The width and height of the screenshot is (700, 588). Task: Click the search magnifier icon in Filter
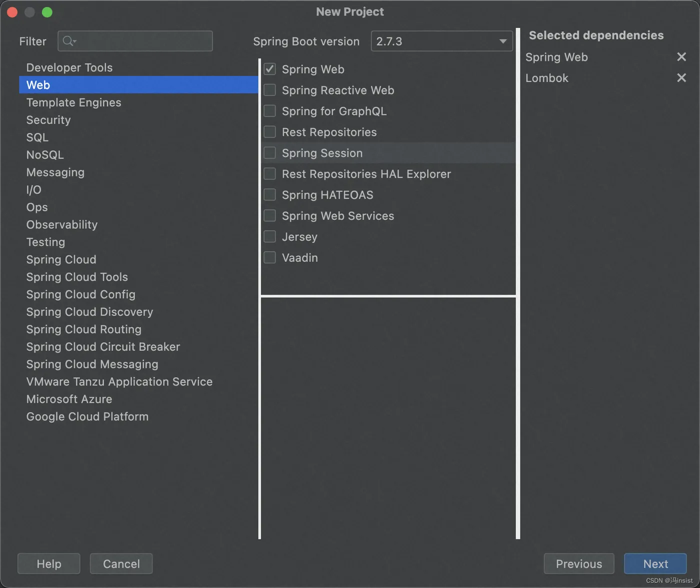pos(69,41)
